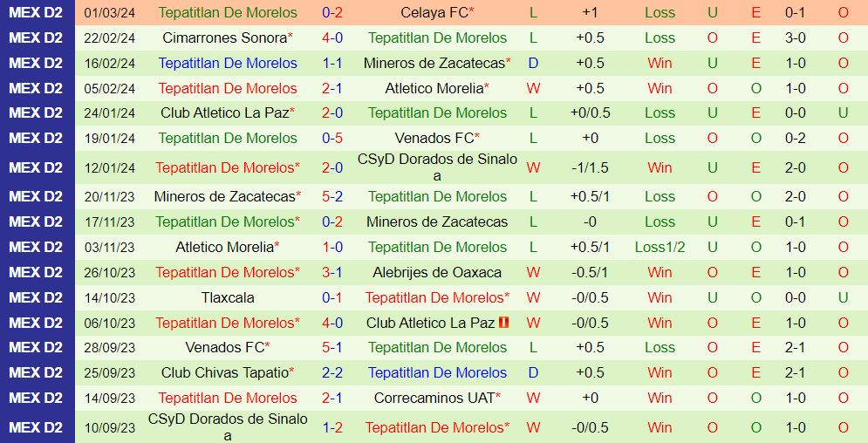Click the 5-2 score in the 20/11/23 match
This screenshot has width=868, height=443.
pos(332,196)
